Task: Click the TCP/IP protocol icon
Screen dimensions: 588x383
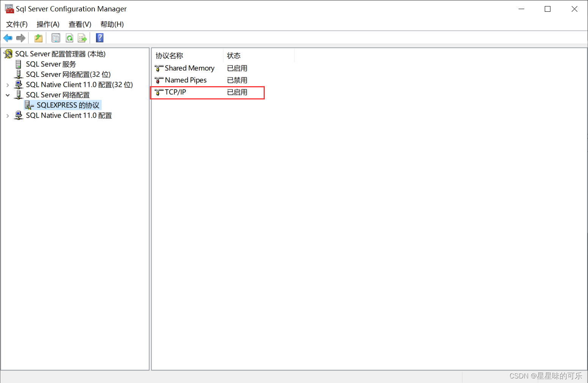Action: pyautogui.click(x=159, y=92)
